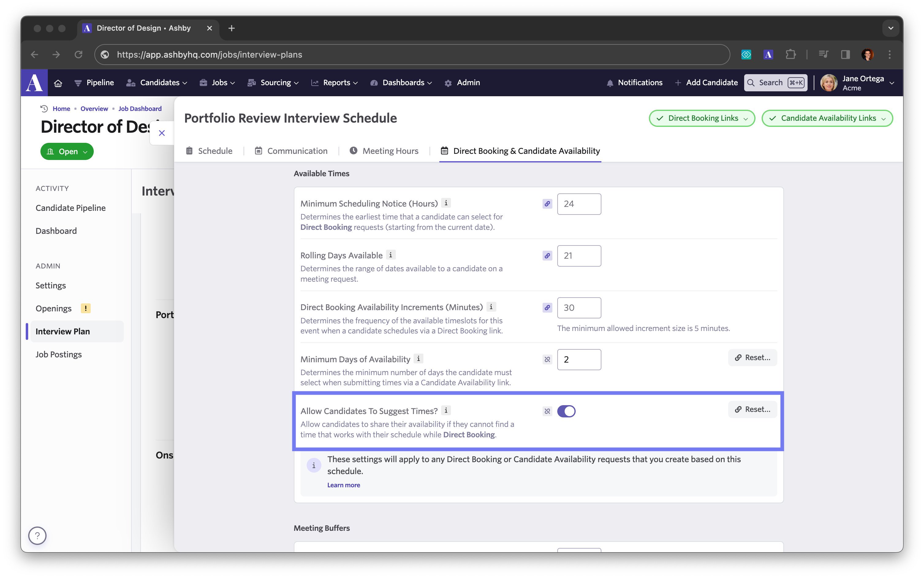Click the lock icon next to Direct Booking Availability Increments

point(547,308)
